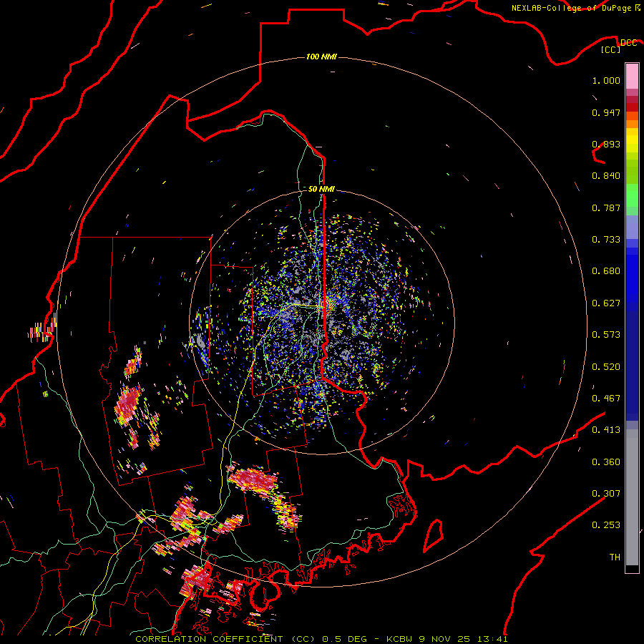Click the 0.253 scale value
Viewport: 644px width, 644px height.
[x=606, y=525]
